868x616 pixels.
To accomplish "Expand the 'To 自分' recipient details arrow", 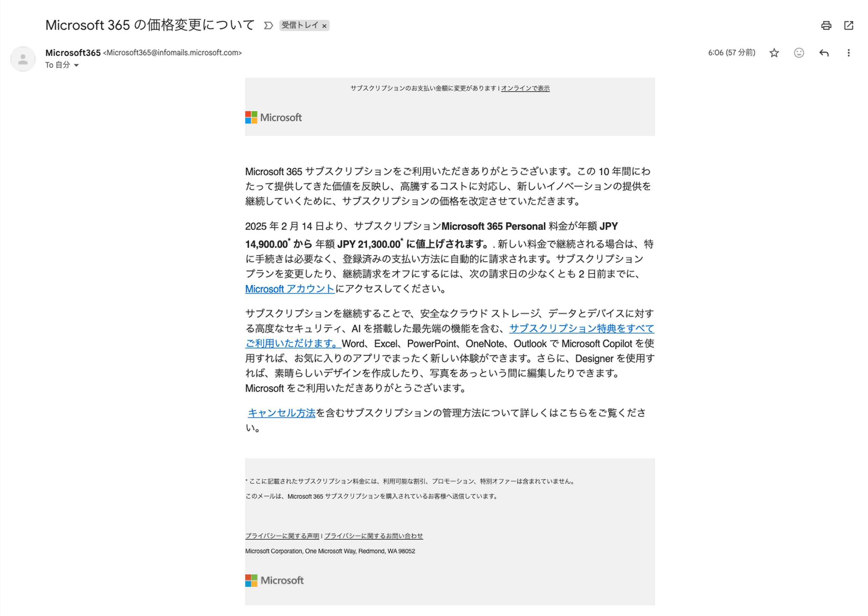I will [x=76, y=65].
